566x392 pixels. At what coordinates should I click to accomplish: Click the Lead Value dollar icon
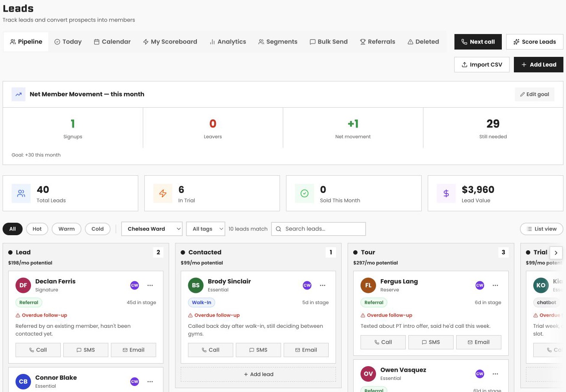[446, 193]
